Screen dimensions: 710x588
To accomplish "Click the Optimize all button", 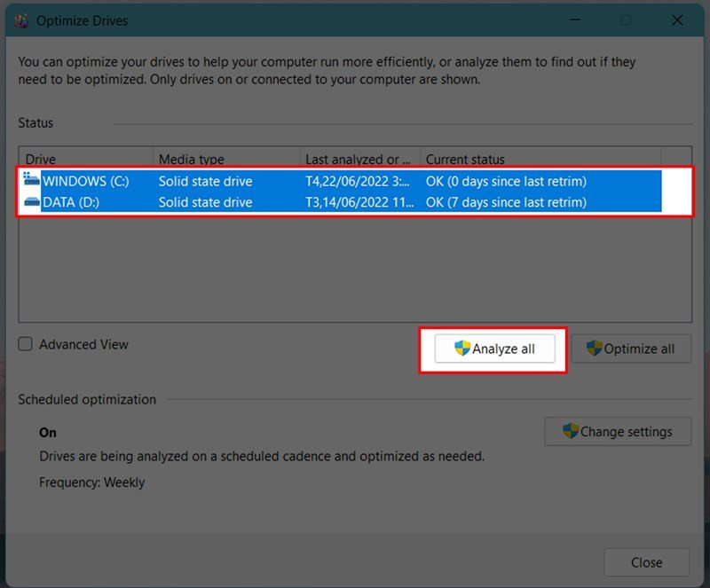I will (x=631, y=348).
